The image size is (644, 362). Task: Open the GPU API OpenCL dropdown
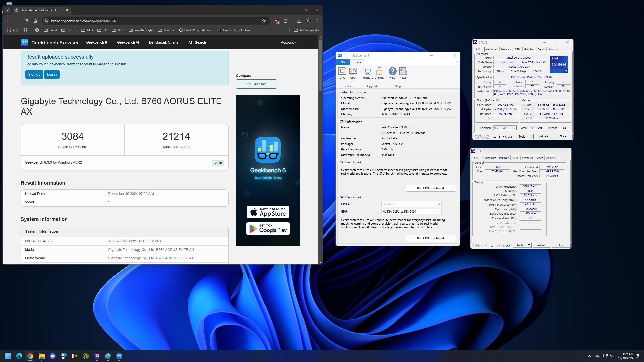[411, 204]
